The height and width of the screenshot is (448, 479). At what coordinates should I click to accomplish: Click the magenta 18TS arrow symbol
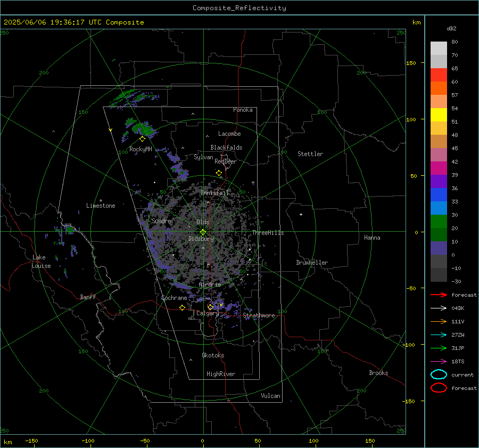[439, 362]
